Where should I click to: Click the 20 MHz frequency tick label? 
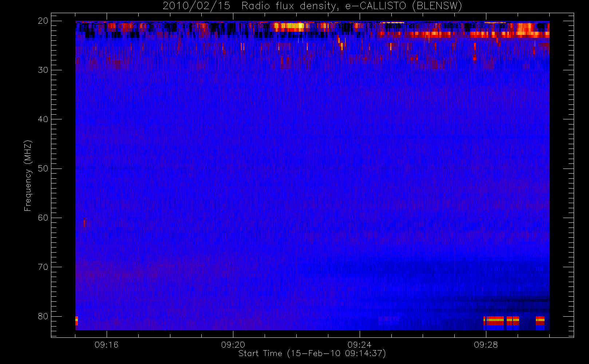pos(43,21)
